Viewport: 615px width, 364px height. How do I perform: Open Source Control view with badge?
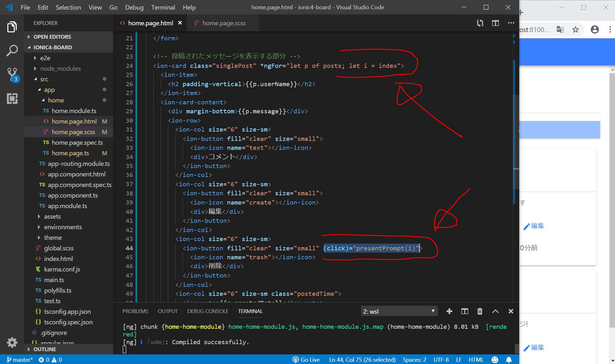pos(12,74)
